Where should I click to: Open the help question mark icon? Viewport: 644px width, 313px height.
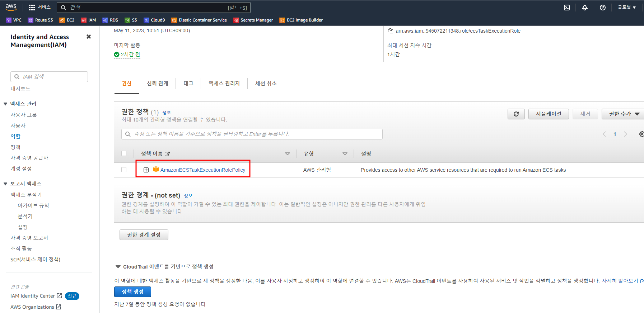click(x=603, y=8)
